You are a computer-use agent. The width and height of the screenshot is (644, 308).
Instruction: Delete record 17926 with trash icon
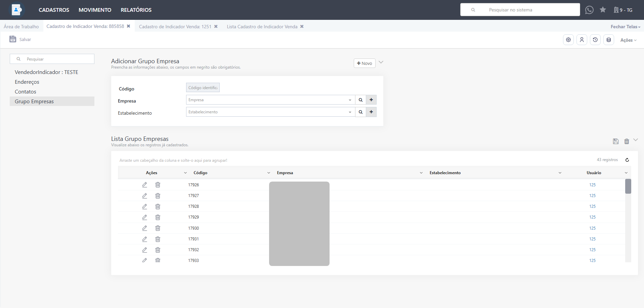(x=158, y=185)
